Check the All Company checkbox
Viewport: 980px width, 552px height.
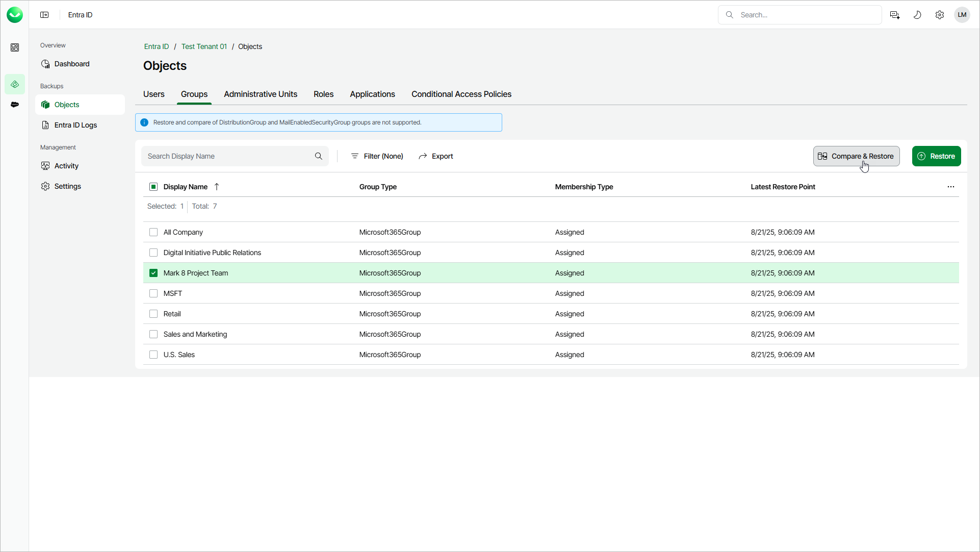click(x=153, y=232)
